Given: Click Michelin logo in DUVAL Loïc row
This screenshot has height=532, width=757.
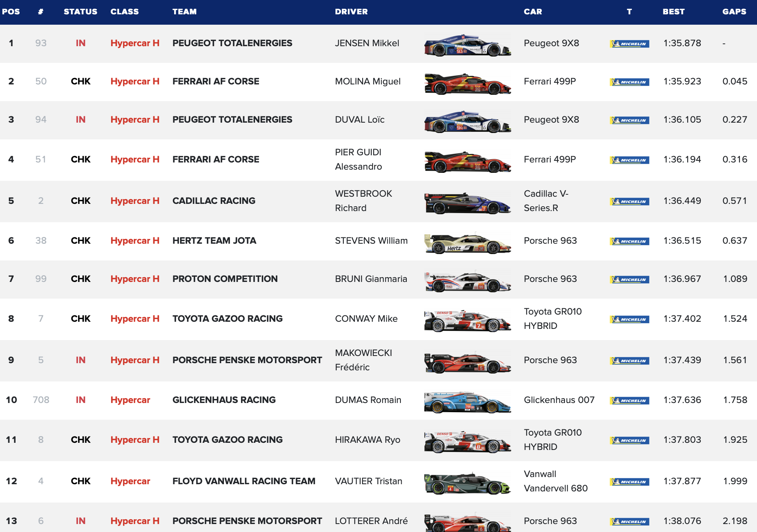Looking at the screenshot, I should 630,120.
